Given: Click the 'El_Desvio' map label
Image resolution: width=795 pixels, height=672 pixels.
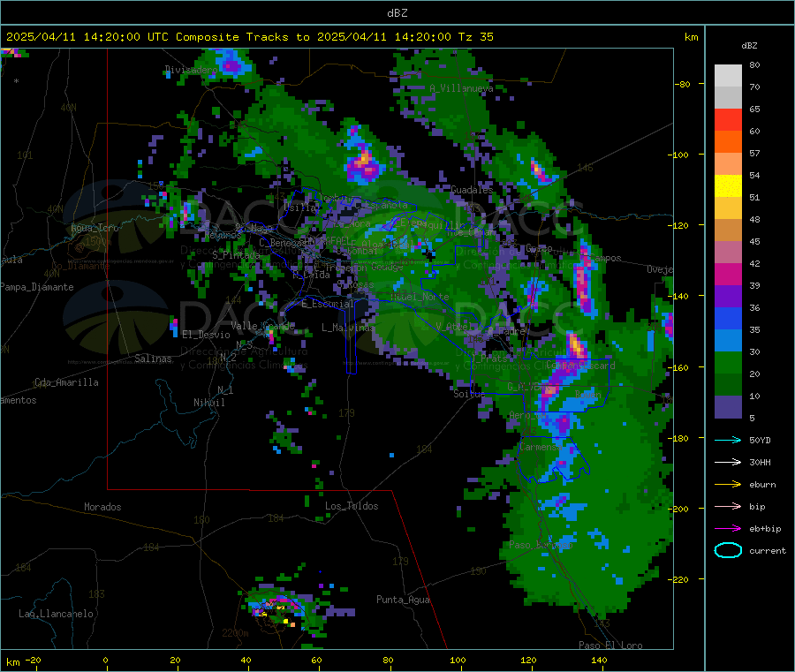Looking at the screenshot, I should tap(206, 335).
